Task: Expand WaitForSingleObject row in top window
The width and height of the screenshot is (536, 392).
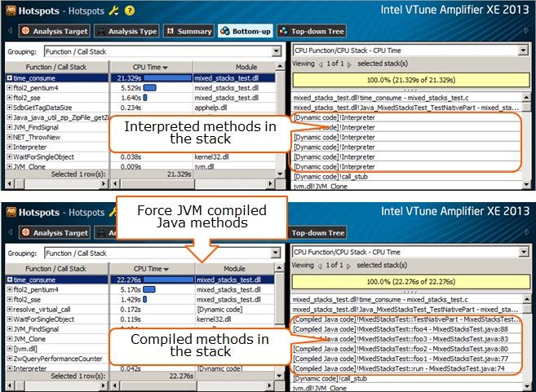Action: (10, 157)
